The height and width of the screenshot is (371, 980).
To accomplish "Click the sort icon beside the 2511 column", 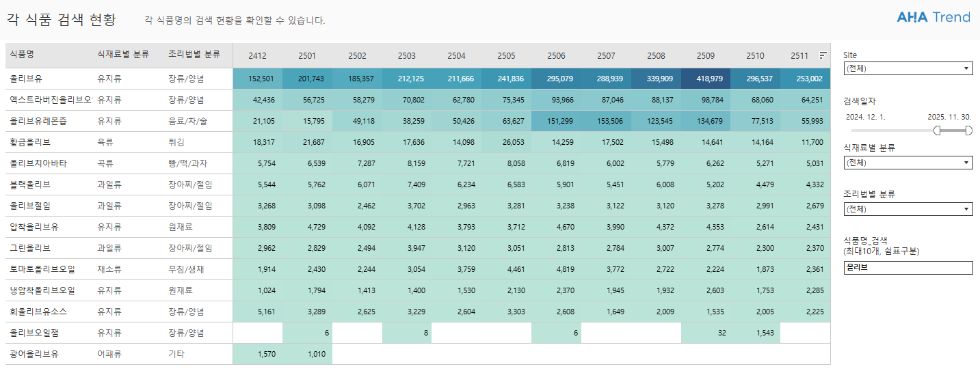I will pyautogui.click(x=823, y=55).
